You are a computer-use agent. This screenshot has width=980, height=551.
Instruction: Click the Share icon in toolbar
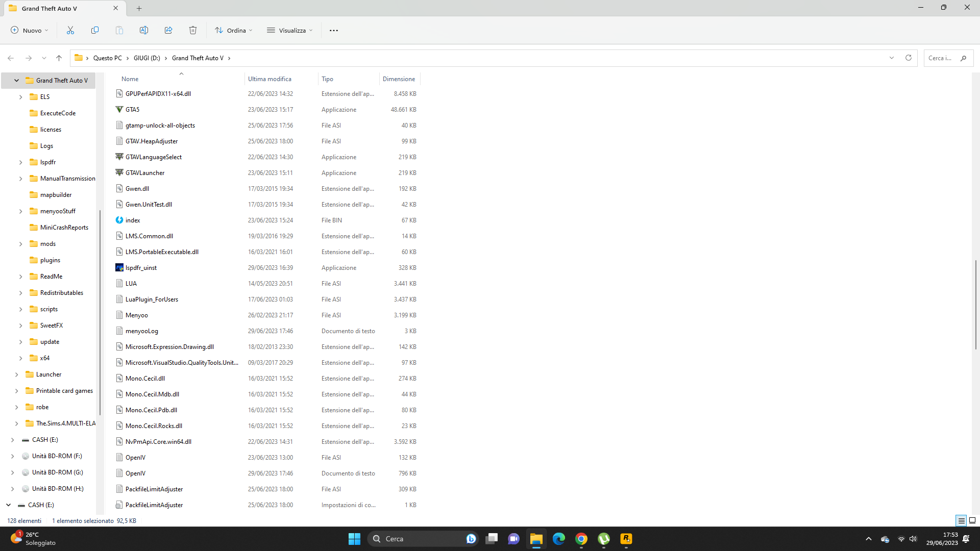click(168, 31)
